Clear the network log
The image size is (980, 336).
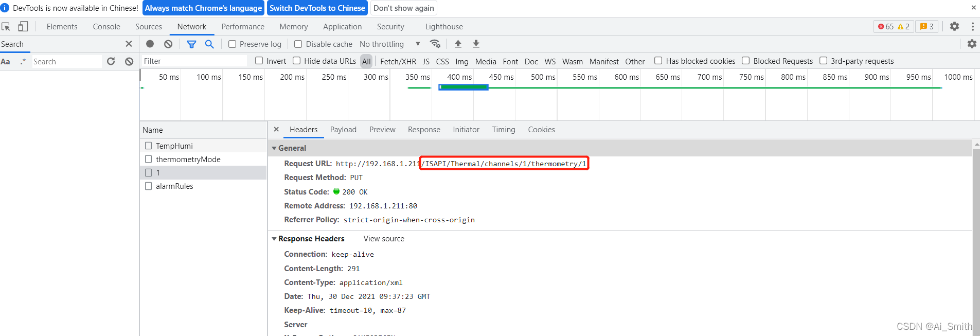pyautogui.click(x=168, y=44)
